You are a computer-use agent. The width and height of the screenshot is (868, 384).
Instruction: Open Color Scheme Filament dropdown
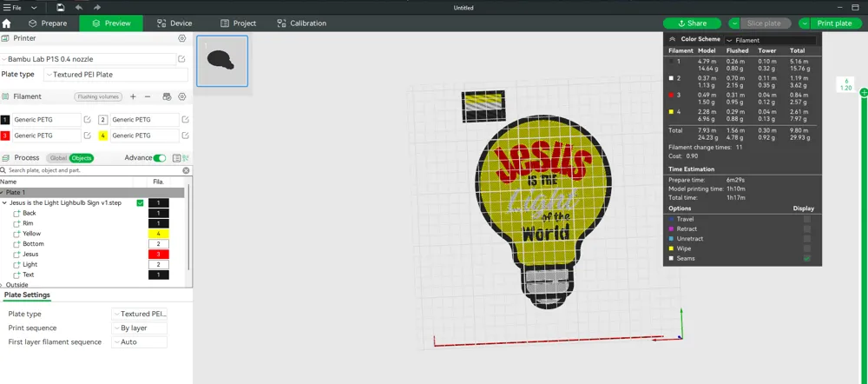click(771, 40)
